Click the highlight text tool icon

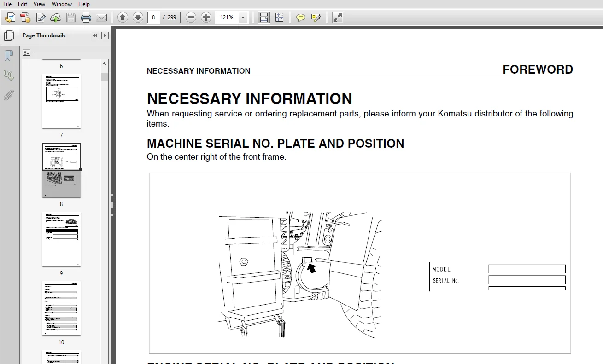[x=316, y=17]
